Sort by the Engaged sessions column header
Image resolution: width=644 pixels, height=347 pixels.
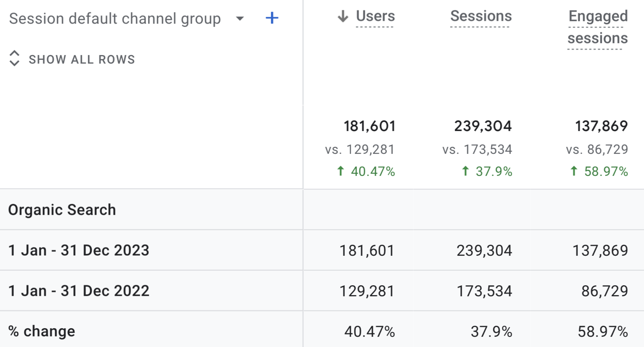598,27
